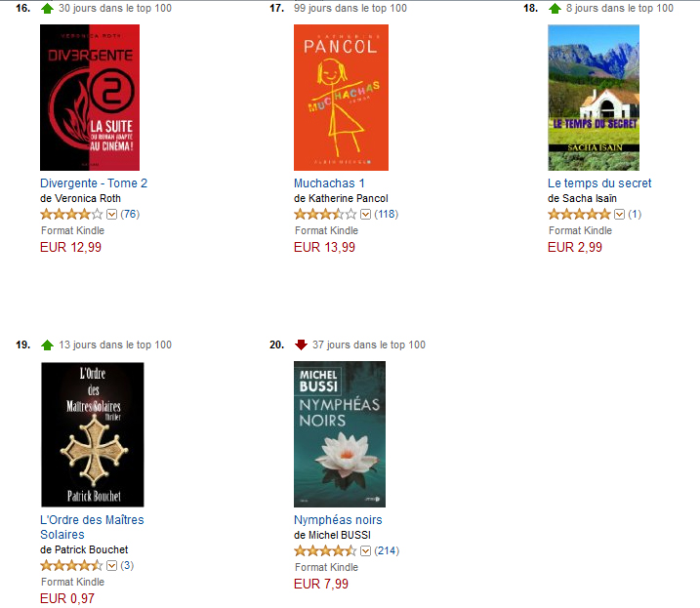Click the Muchachas orange book cover

pos(341,98)
